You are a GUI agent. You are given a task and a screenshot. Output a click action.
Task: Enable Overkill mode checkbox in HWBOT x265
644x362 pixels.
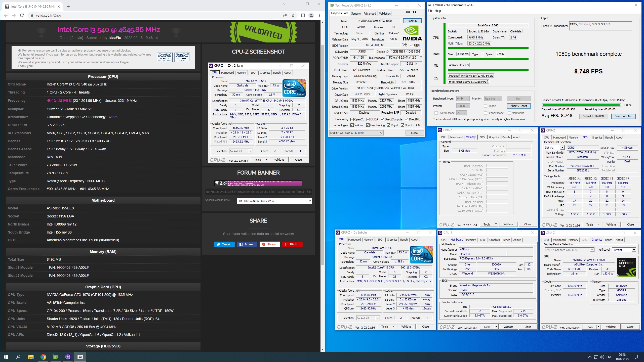[436, 113]
